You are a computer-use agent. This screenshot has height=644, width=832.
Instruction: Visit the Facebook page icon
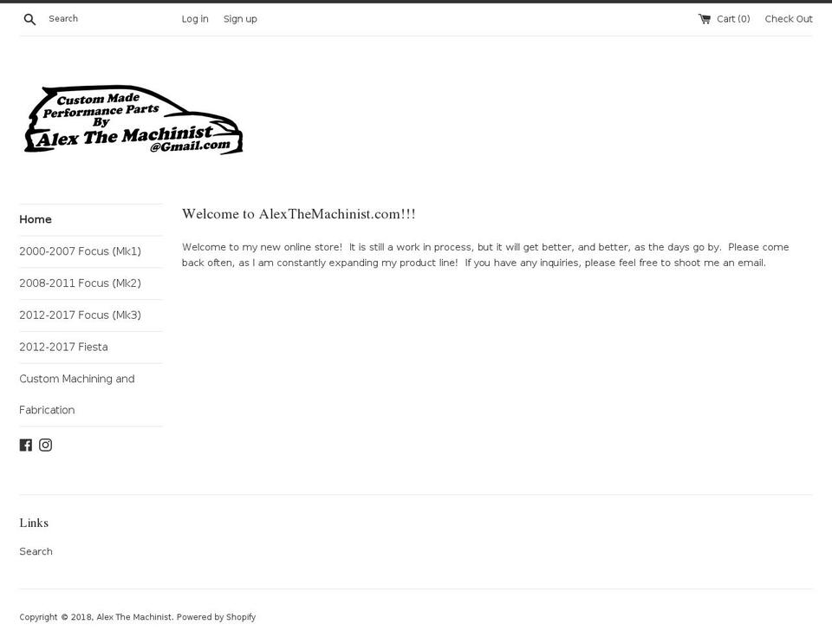pos(25,445)
